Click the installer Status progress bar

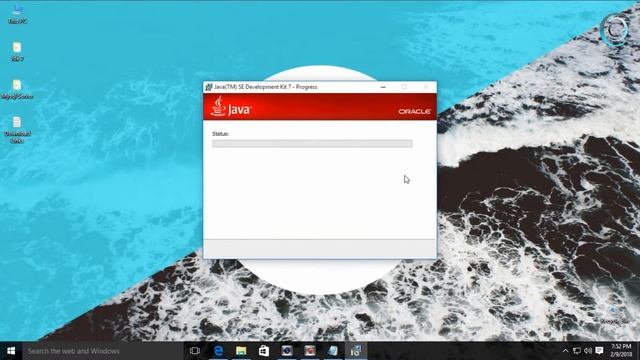click(x=312, y=143)
